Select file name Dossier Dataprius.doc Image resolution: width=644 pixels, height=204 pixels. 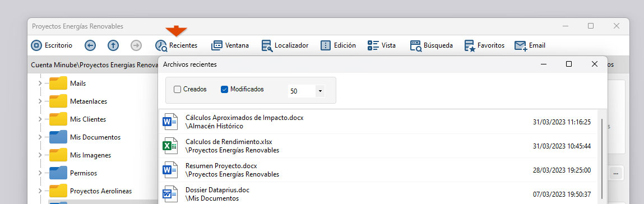click(217, 190)
